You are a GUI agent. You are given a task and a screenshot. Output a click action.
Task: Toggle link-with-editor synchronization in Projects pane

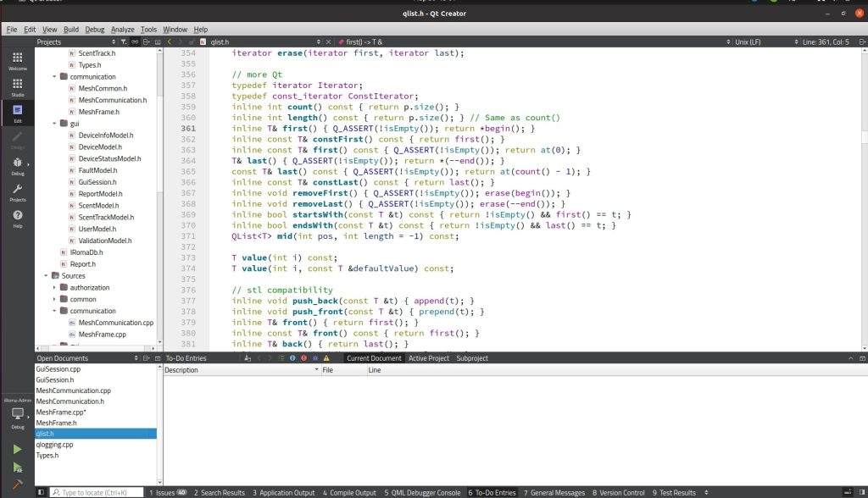pos(135,41)
